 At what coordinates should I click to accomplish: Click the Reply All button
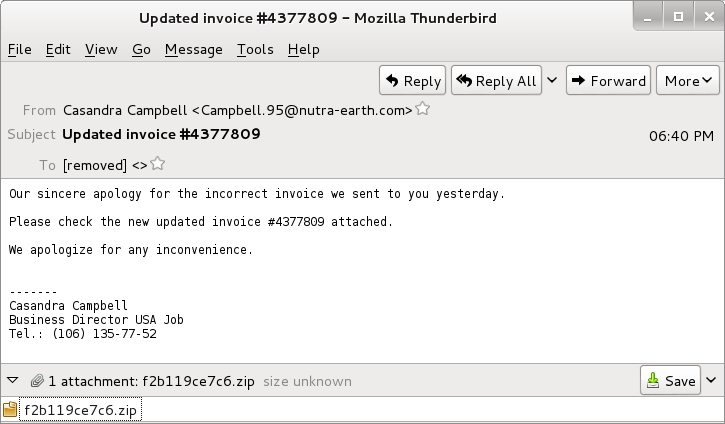[x=496, y=80]
